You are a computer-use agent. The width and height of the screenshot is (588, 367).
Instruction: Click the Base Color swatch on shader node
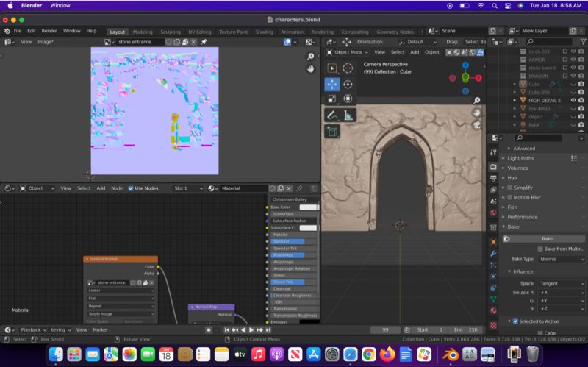click(x=309, y=207)
